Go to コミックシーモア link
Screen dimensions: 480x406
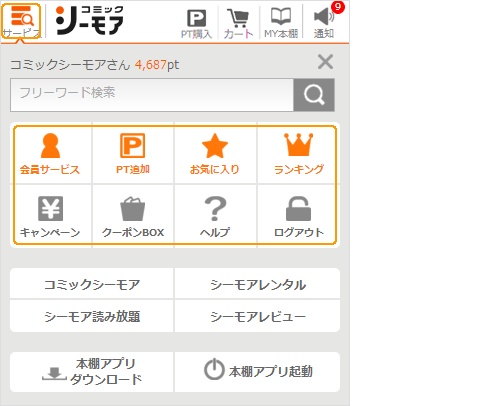coord(92,284)
